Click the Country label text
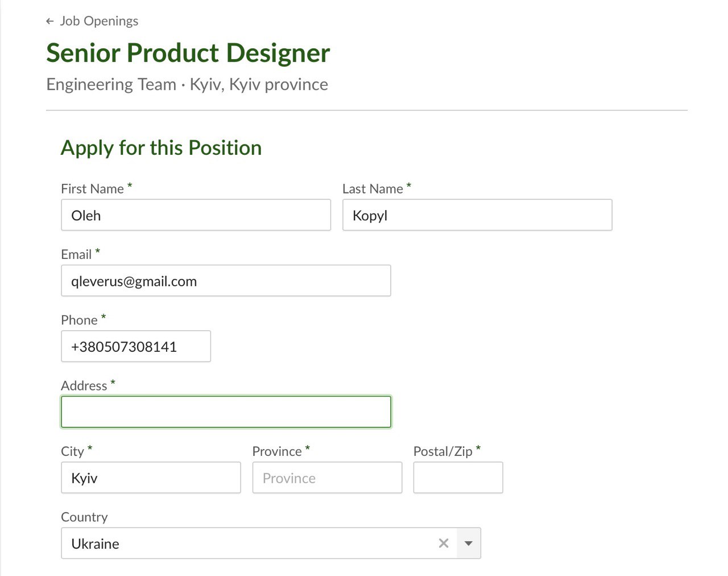728x576 pixels. (84, 517)
